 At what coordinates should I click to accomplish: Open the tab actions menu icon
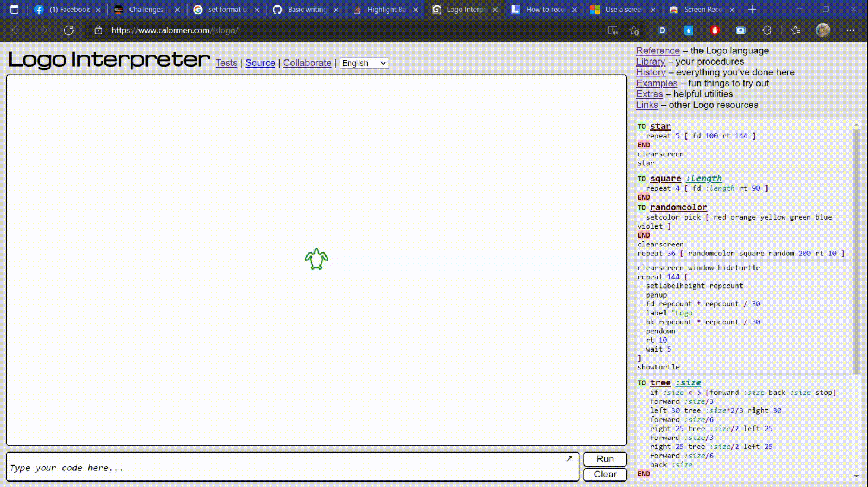click(x=14, y=10)
